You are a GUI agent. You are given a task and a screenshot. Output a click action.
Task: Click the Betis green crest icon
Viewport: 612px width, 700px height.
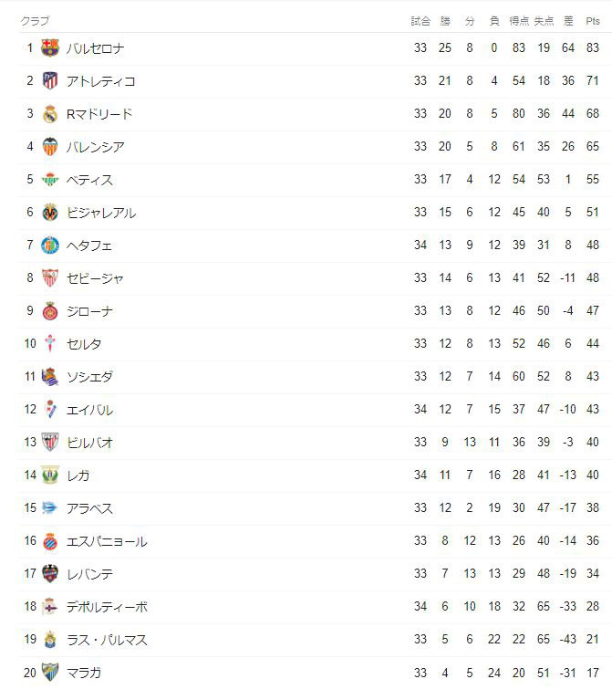(50, 180)
